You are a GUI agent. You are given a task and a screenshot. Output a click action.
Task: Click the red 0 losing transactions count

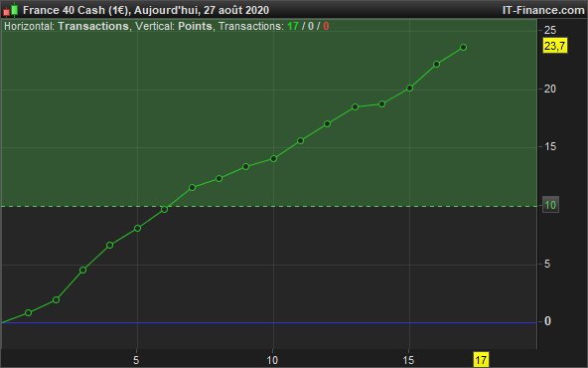point(326,26)
